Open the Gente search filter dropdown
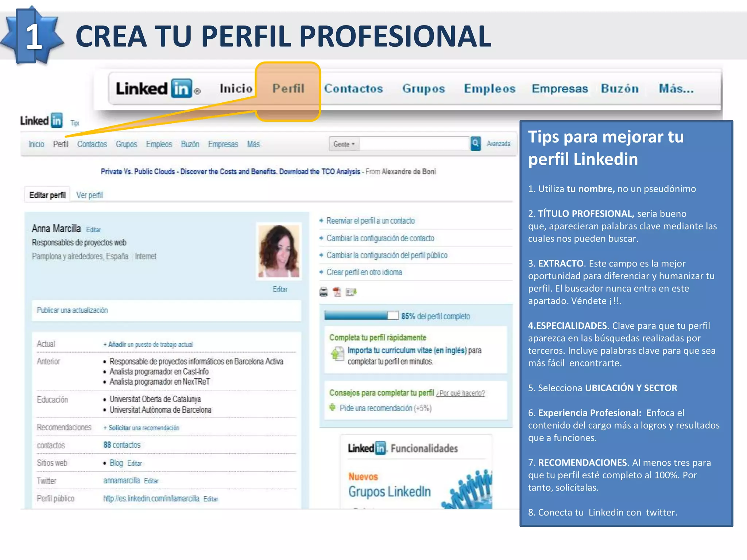 pos(344,144)
